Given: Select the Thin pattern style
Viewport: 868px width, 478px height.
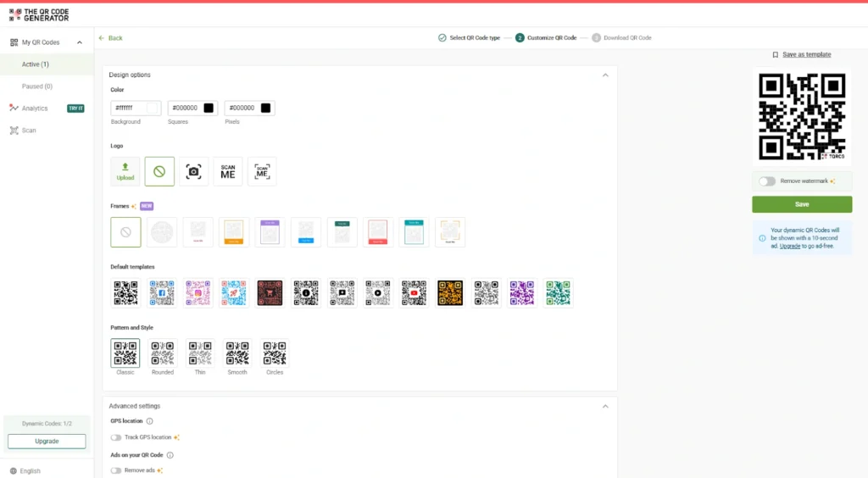Looking at the screenshot, I should (x=200, y=353).
